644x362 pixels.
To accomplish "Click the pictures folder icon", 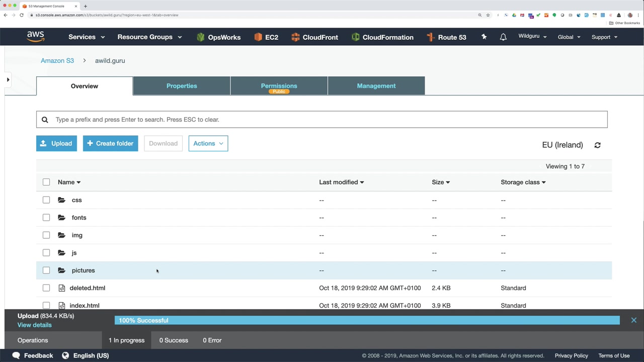I will point(61,270).
